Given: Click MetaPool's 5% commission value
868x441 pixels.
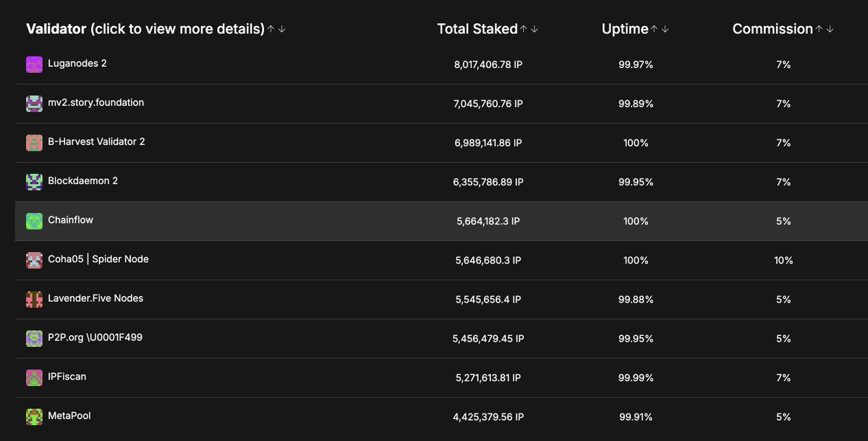Looking at the screenshot, I should point(783,416).
